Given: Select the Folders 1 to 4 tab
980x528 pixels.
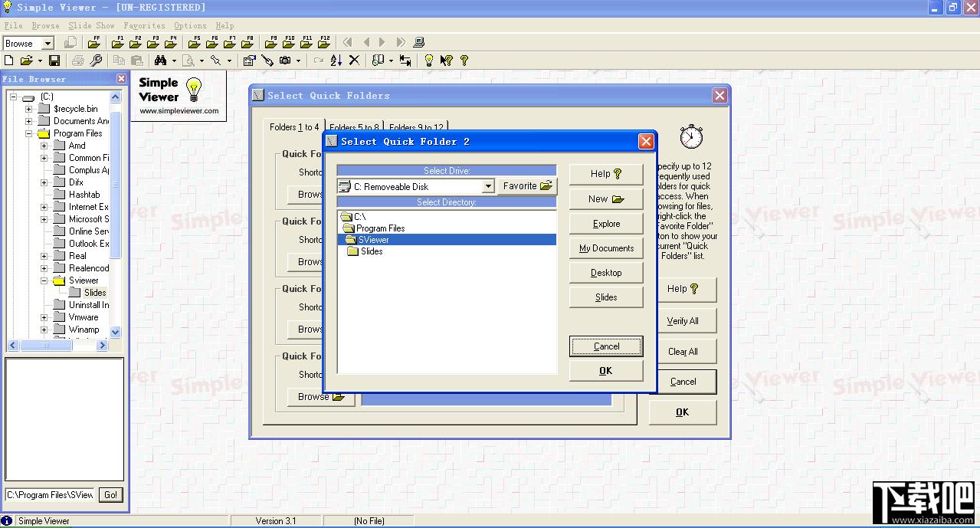Looking at the screenshot, I should 294,127.
